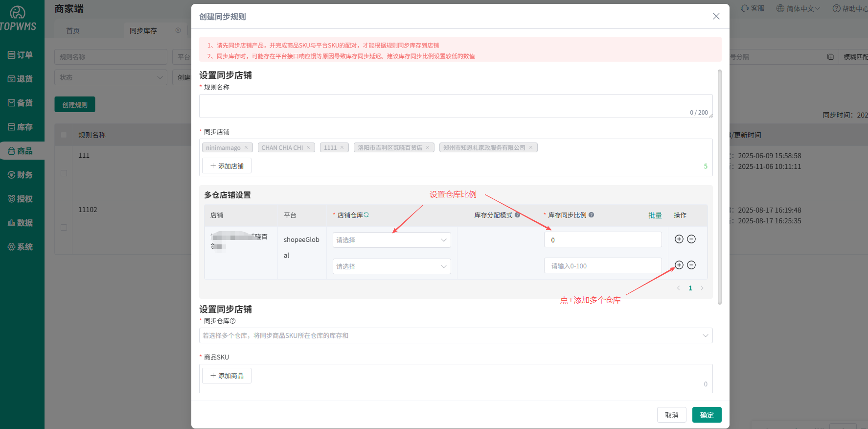Select page 1 in table pagination
868x429 pixels.
(x=690, y=288)
